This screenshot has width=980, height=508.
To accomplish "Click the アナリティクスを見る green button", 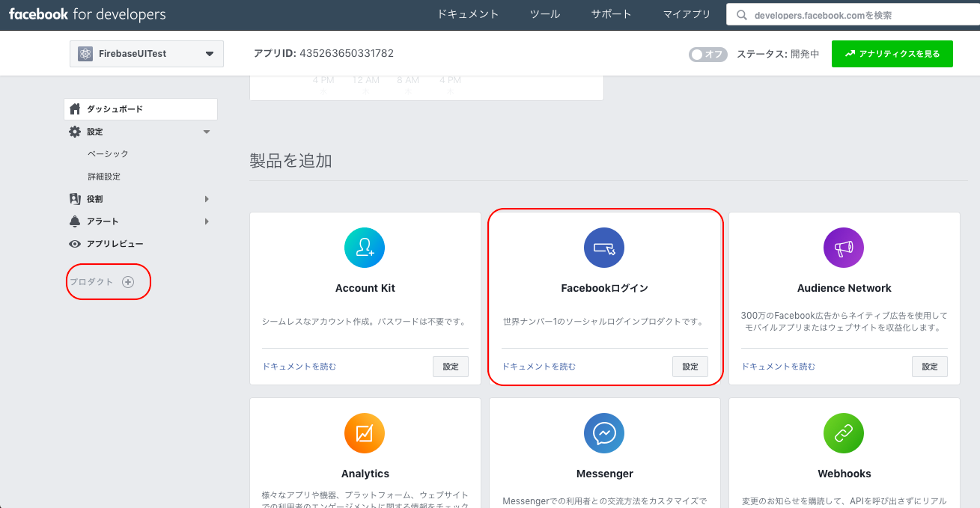I will click(892, 53).
